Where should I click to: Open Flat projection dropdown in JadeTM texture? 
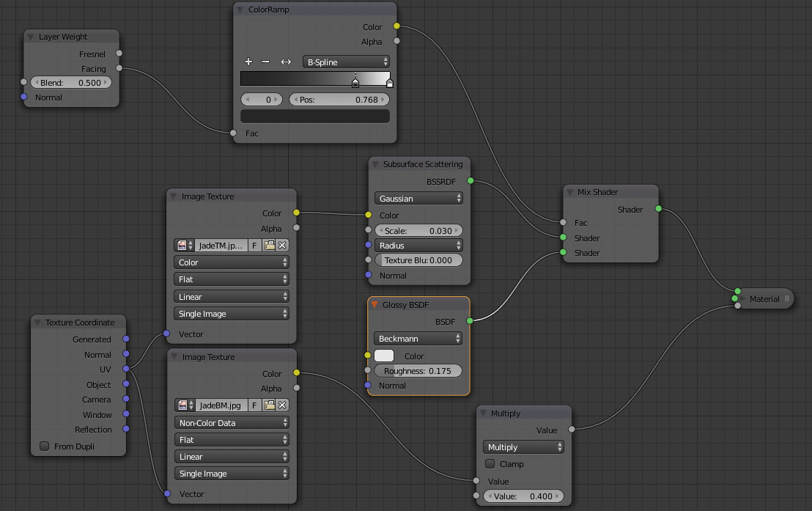[x=232, y=279]
